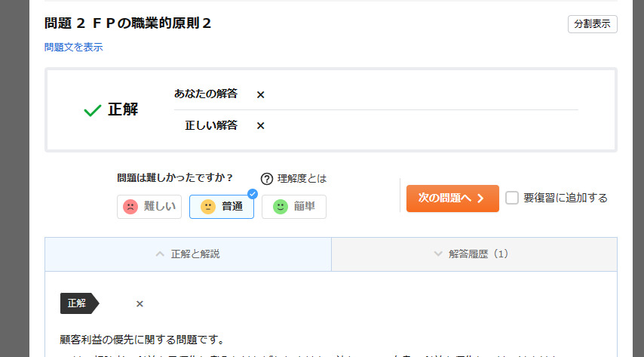Screen dimensions: 644x357
Task: Click the blue check badge on 普通
Action: 253,194
